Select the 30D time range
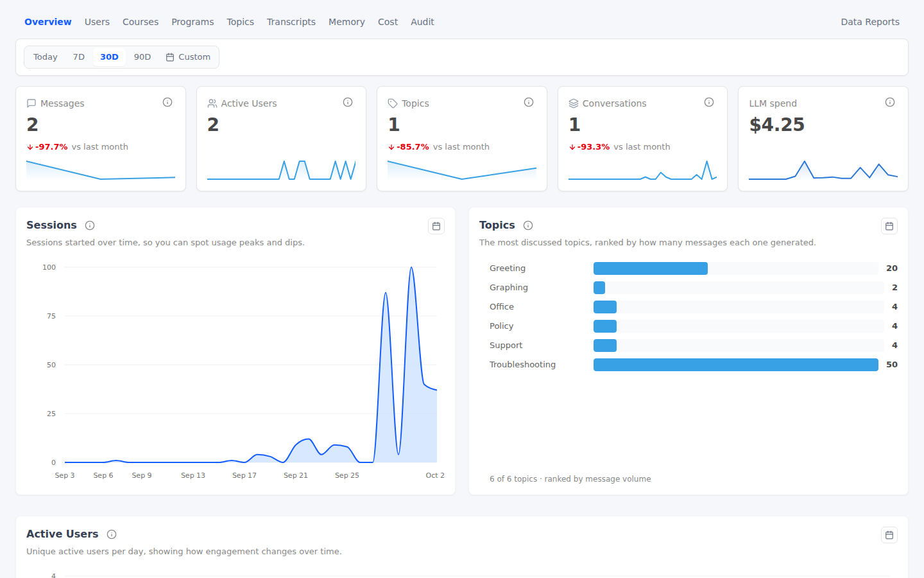The width and height of the screenshot is (924, 578). pos(109,57)
